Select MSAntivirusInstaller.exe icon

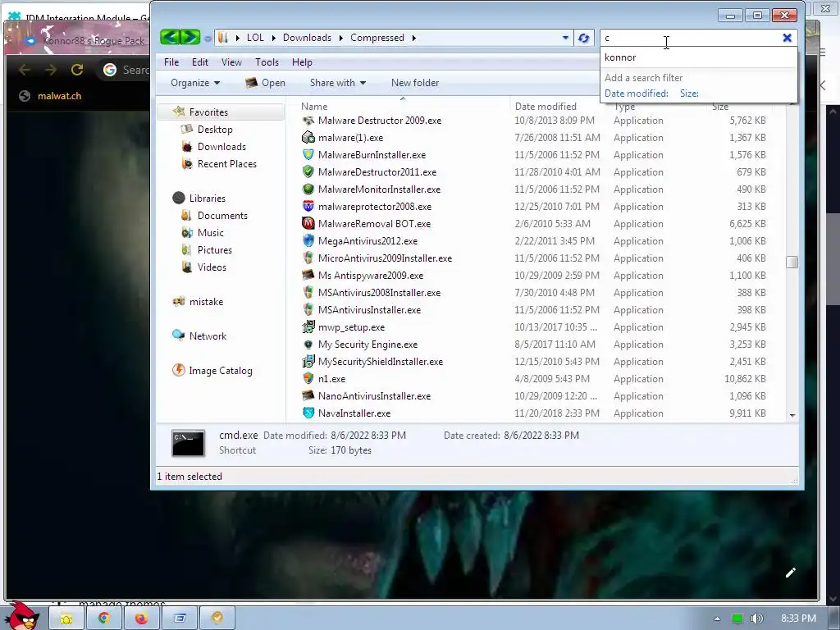point(308,309)
